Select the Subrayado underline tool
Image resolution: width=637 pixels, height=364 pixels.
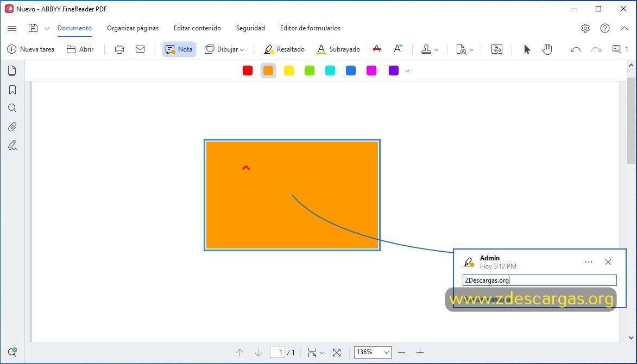click(x=338, y=49)
